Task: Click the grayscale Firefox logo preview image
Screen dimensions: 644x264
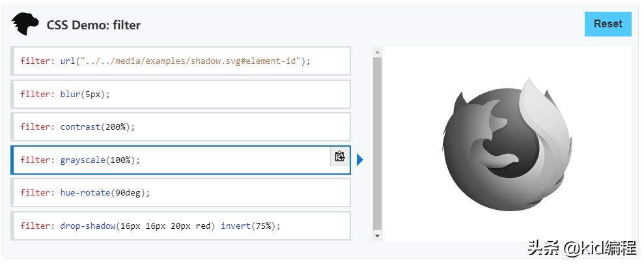Action: click(x=507, y=144)
